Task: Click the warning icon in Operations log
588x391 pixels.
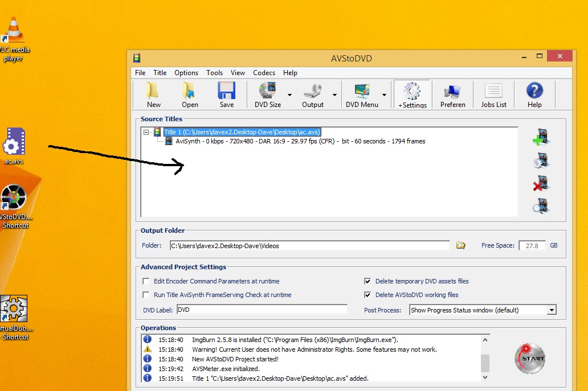Action: (148, 349)
